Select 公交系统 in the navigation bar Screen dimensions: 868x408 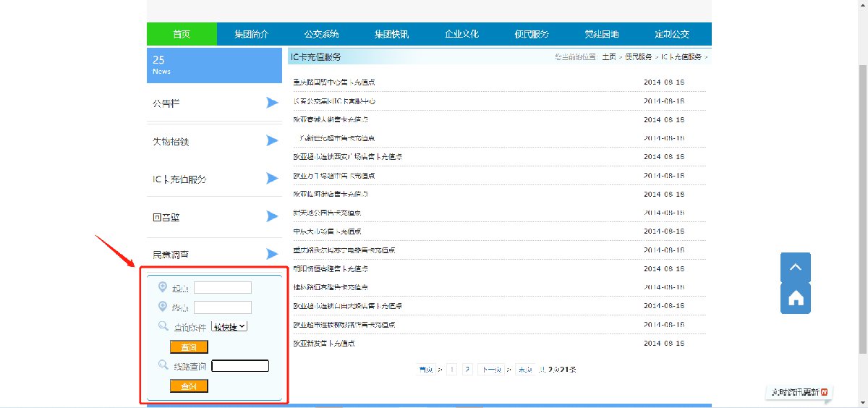tap(322, 34)
